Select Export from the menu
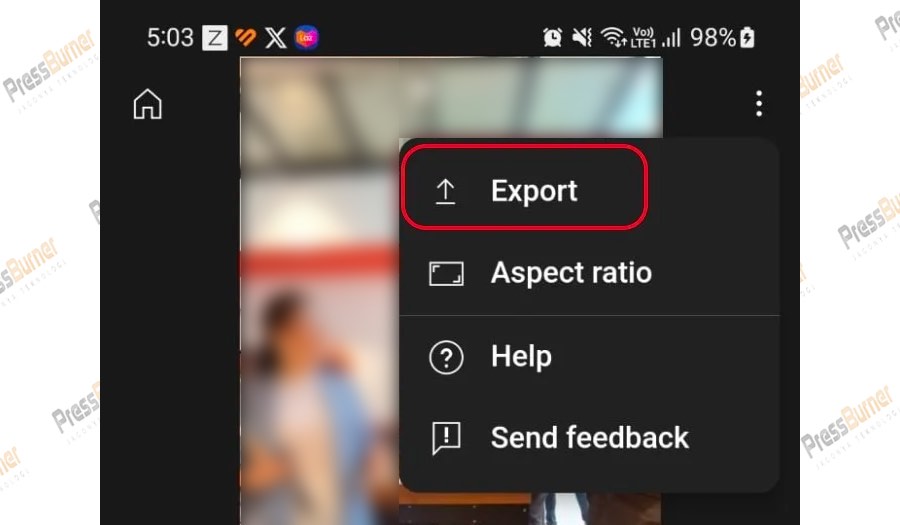The width and height of the screenshot is (900, 525). (525, 188)
